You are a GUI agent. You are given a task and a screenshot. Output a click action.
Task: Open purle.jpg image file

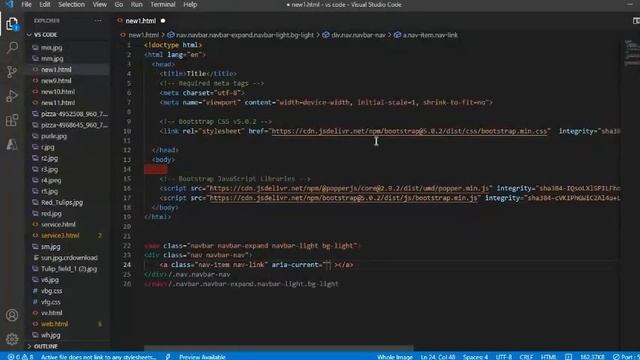53,136
